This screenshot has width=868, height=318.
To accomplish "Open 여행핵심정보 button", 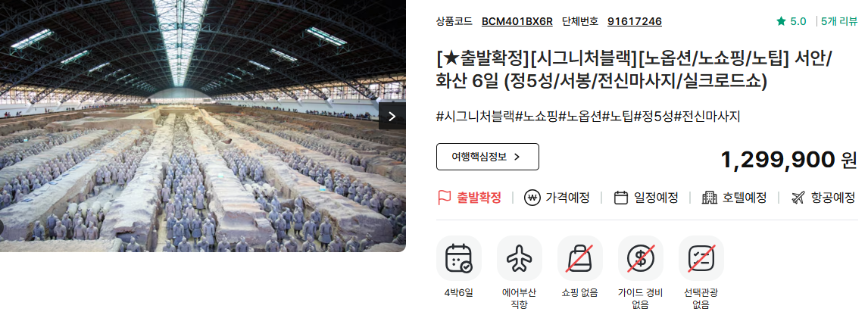I will [x=487, y=157].
